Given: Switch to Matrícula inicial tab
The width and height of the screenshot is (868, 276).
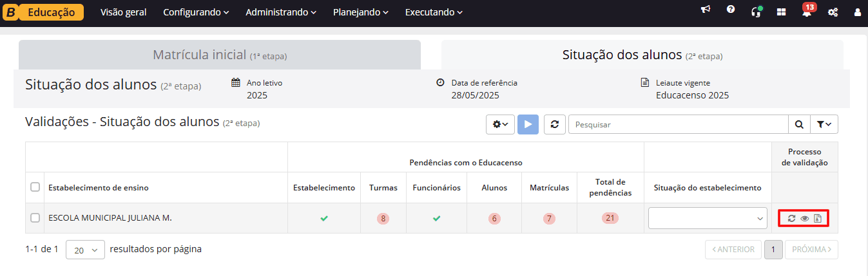Looking at the screenshot, I should 220,55.
